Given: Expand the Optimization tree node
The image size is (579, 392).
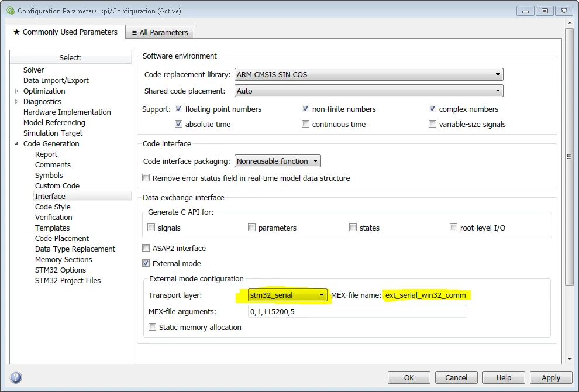Looking at the screenshot, I should pos(16,91).
